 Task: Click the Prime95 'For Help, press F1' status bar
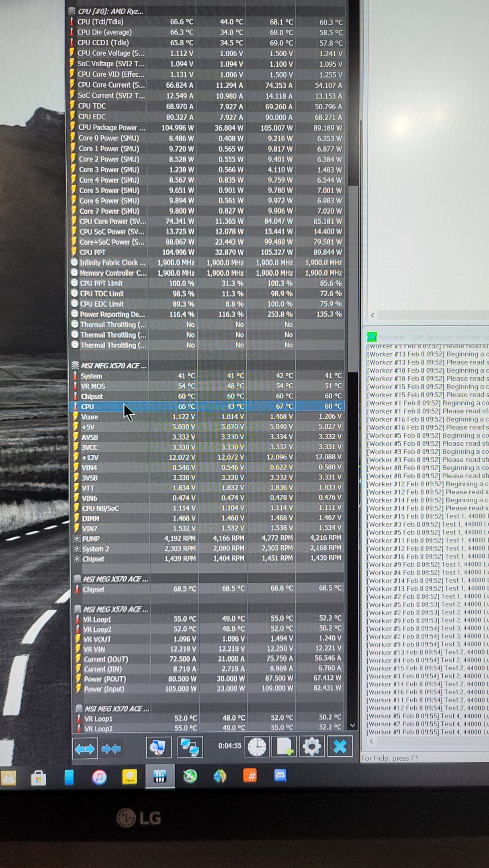point(425,758)
